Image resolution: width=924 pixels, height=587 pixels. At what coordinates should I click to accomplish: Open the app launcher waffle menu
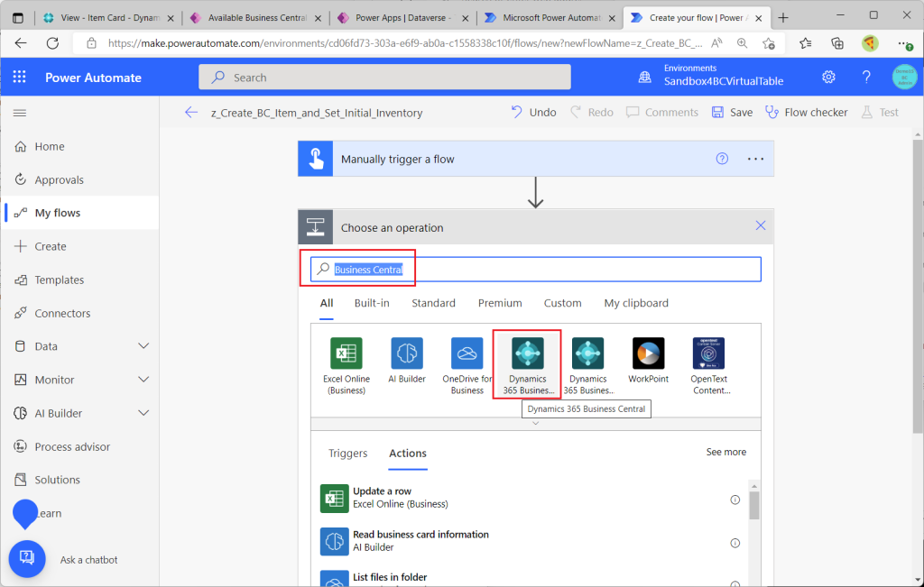point(20,78)
